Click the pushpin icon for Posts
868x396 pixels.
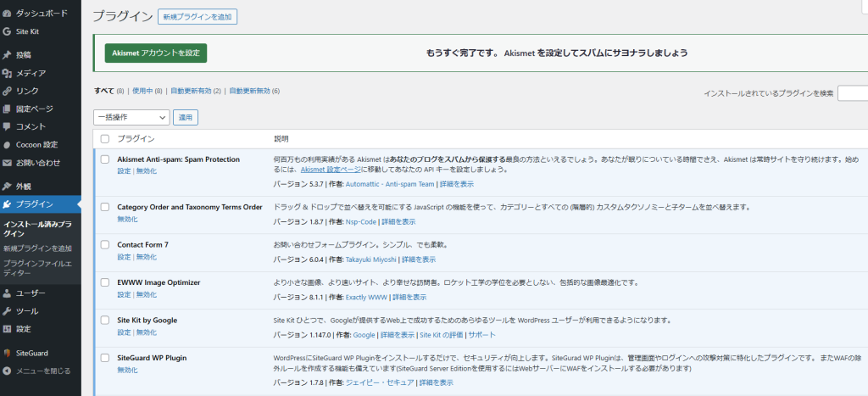(x=8, y=55)
